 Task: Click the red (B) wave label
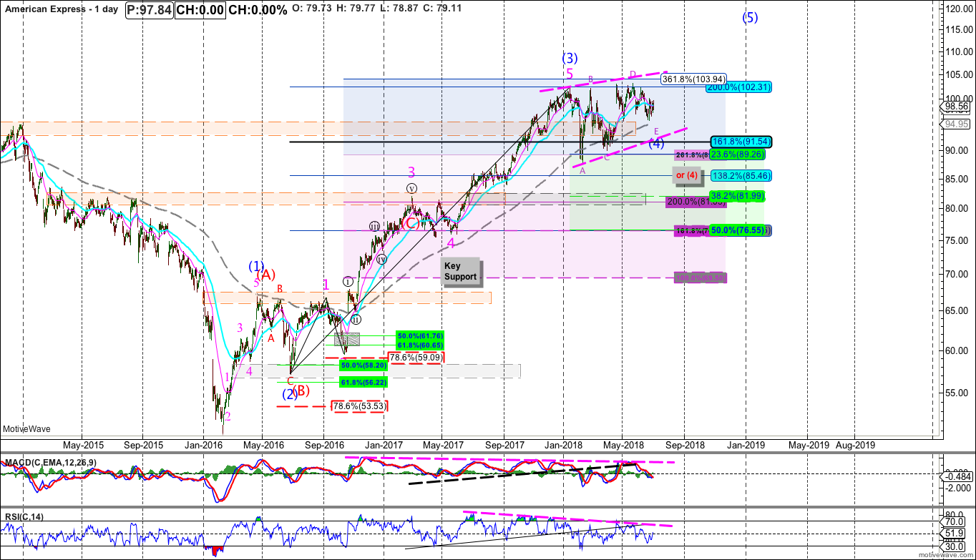tap(301, 390)
